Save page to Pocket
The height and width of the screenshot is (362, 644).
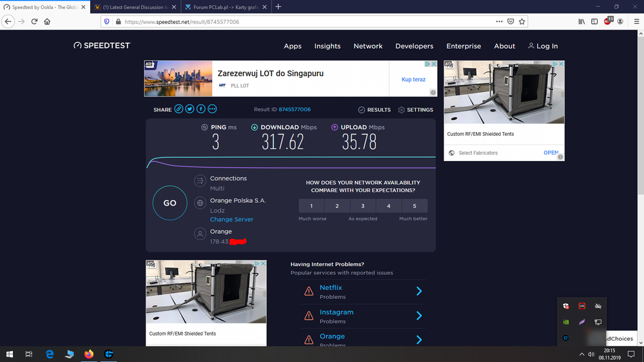pos(511,21)
